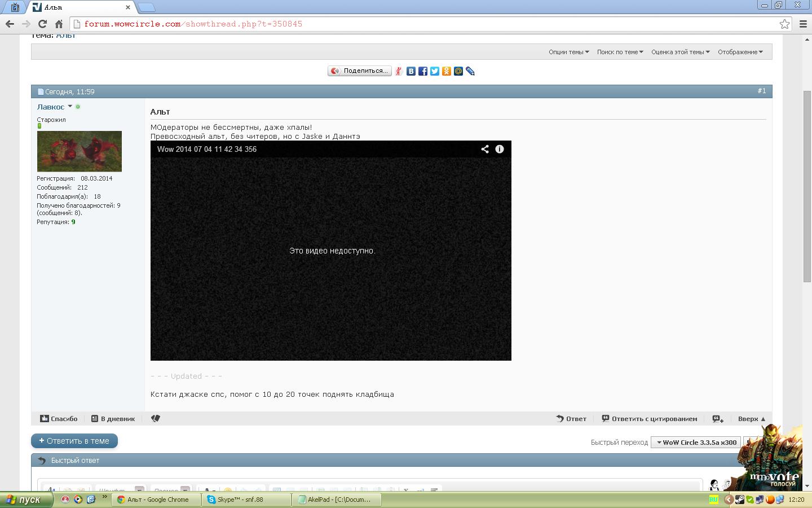Open the 'Поиск по теме' dropdown

click(620, 52)
